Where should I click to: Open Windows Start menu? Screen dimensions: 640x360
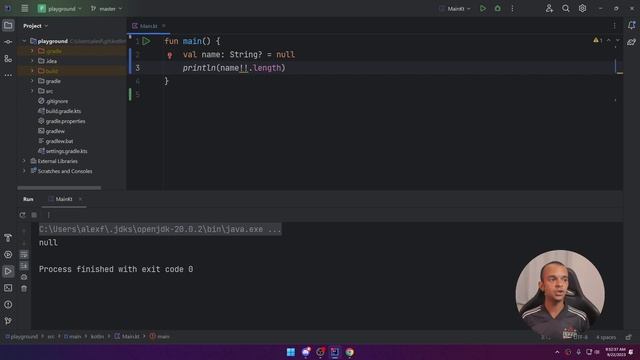[x=291, y=352]
